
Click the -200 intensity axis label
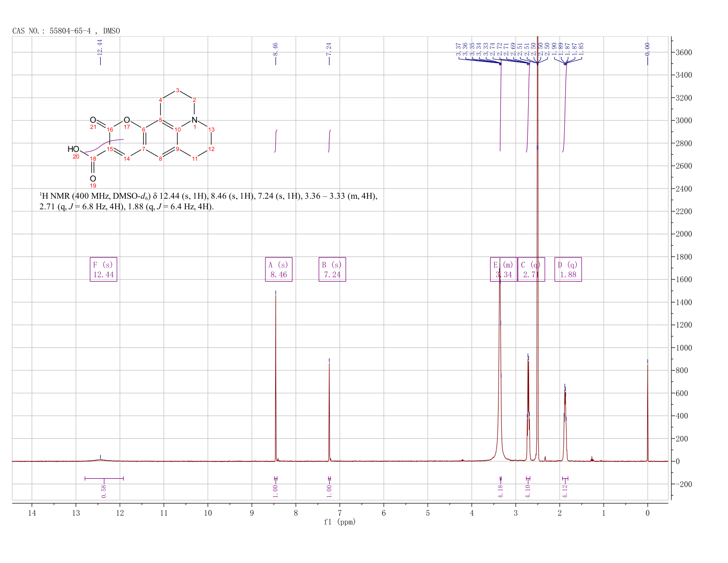pos(683,484)
